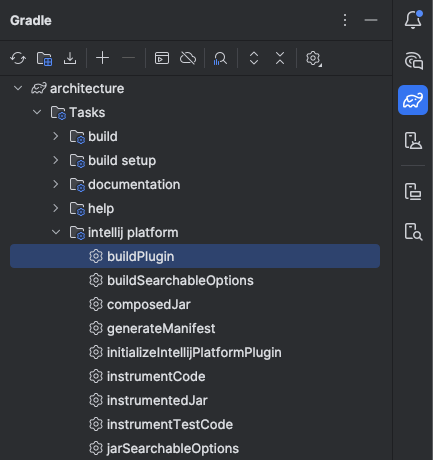The height and width of the screenshot is (460, 433).
Task: Click Analyze Dependencies icon
Action: click(220, 58)
